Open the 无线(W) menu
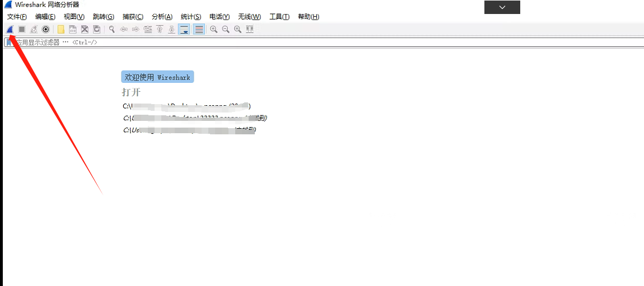Viewport: 644px width, 286px height. click(x=249, y=17)
